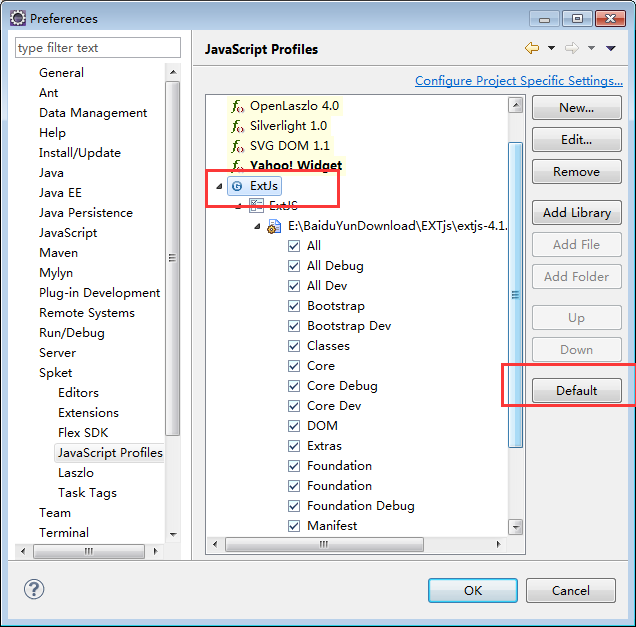Click the type filter text field
636x627 pixels.
[98, 48]
